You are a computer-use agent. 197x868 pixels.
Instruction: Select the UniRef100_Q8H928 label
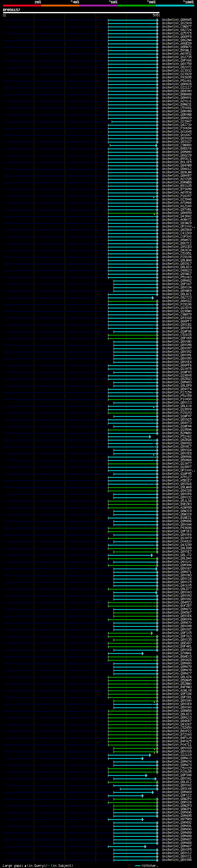coord(177,84)
